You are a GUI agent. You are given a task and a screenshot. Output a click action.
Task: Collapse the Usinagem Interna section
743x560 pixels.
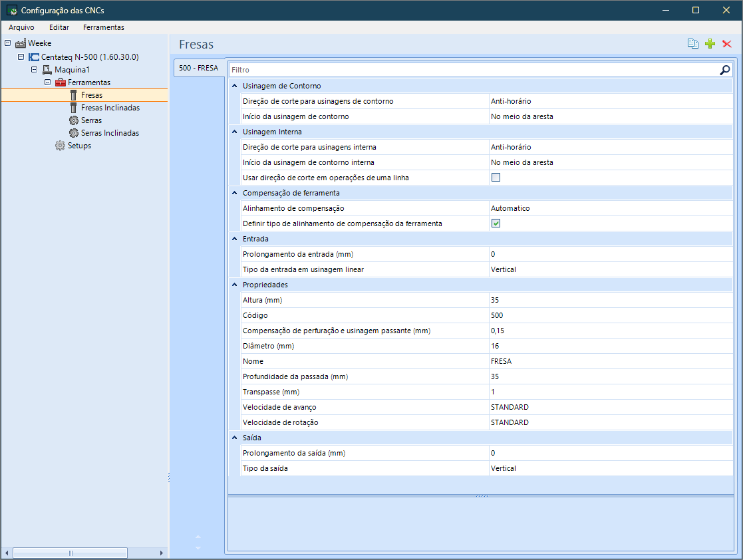235,132
